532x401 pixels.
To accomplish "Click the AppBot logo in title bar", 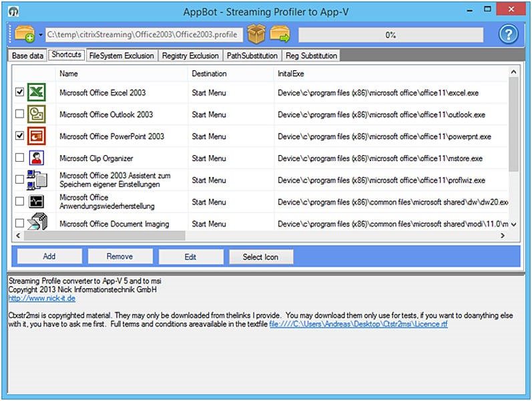I will [x=13, y=11].
